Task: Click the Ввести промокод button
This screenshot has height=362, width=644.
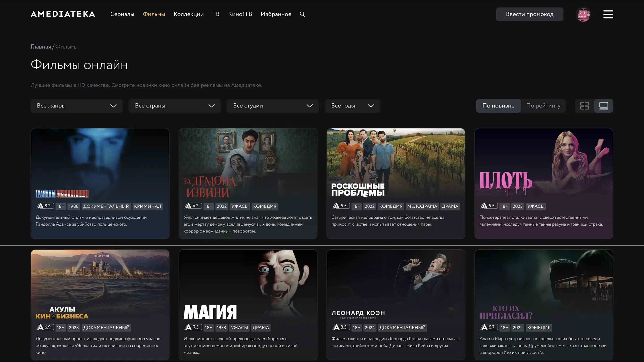Action: [x=530, y=14]
